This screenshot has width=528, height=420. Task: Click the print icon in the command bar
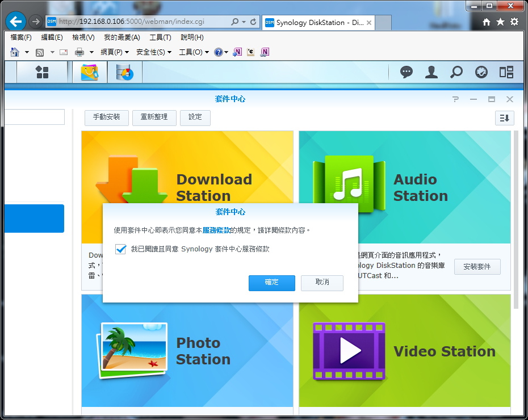[79, 52]
